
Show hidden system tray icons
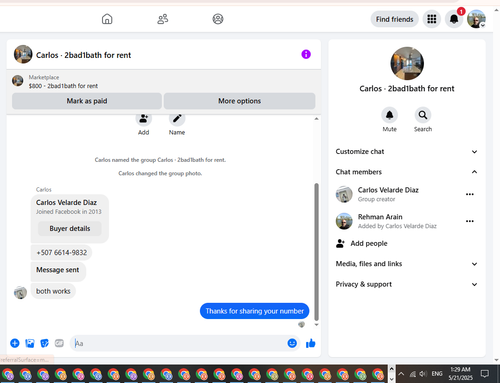click(401, 374)
